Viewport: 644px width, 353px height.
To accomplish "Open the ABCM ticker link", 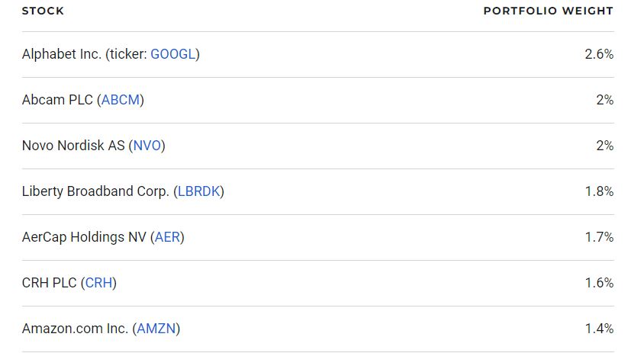I will [121, 100].
